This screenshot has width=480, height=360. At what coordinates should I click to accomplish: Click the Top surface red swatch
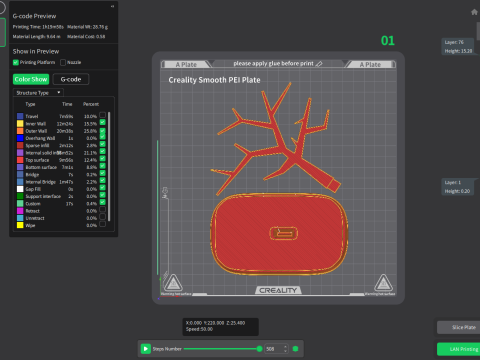(x=20, y=160)
